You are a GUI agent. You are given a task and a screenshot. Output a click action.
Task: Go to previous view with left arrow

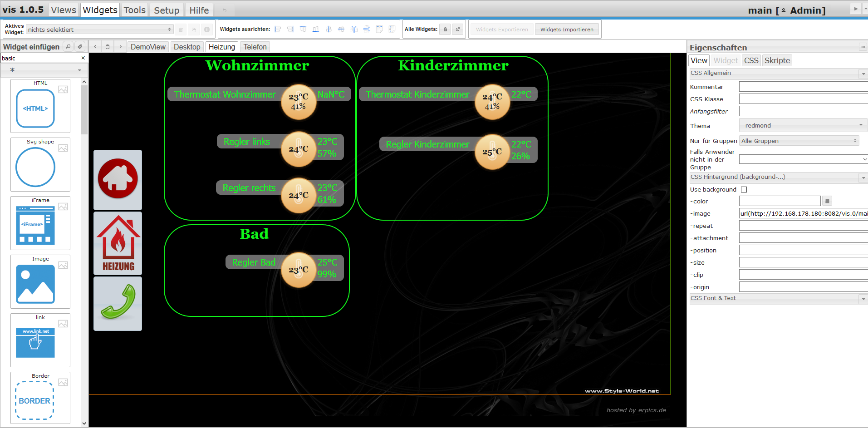click(95, 47)
